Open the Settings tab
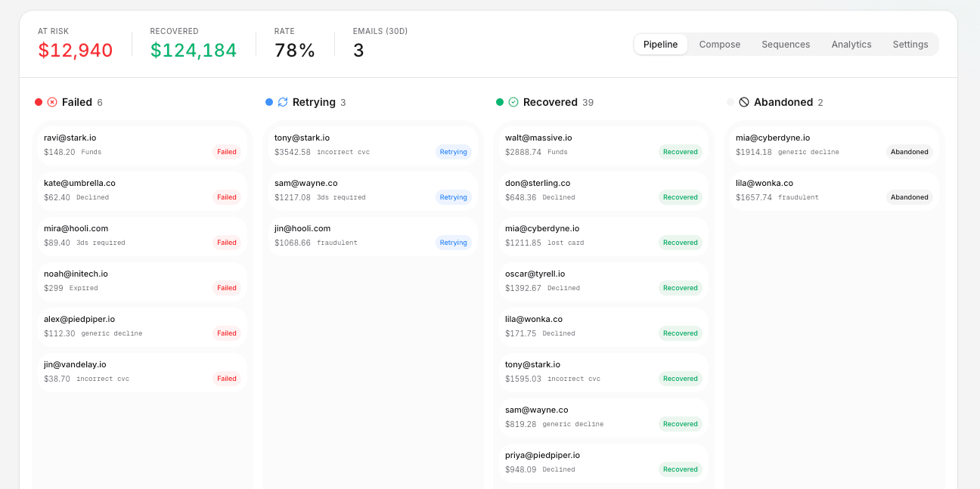Image resolution: width=980 pixels, height=489 pixels. [910, 45]
